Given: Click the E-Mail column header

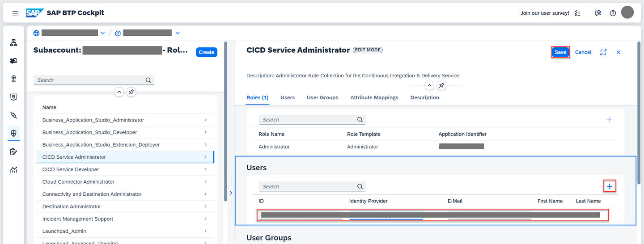Looking at the screenshot, I should point(455,201).
